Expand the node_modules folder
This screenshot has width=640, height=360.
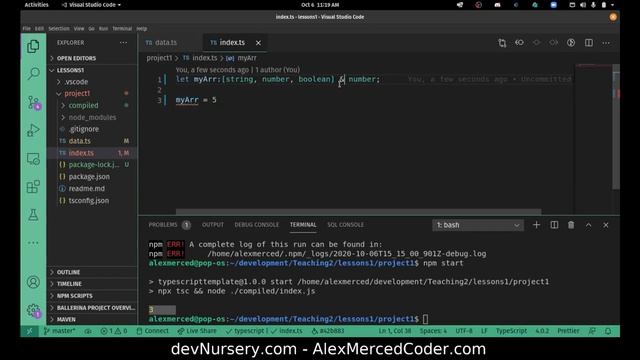[93, 117]
